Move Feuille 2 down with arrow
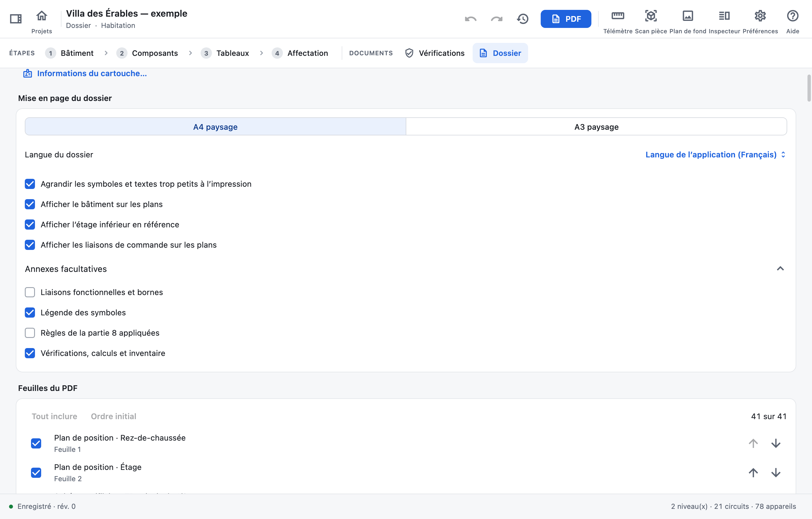This screenshot has width=812, height=519. 776,472
